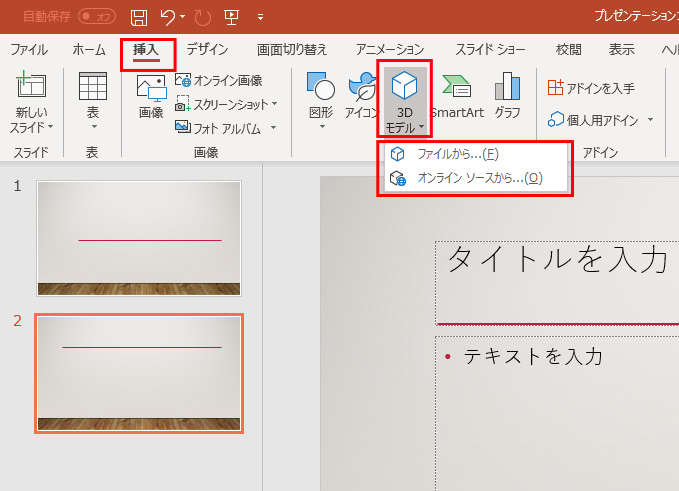This screenshot has width=679, height=491.
Task: Open the 個人用アドイン dropdown arrow
Action: 650,120
